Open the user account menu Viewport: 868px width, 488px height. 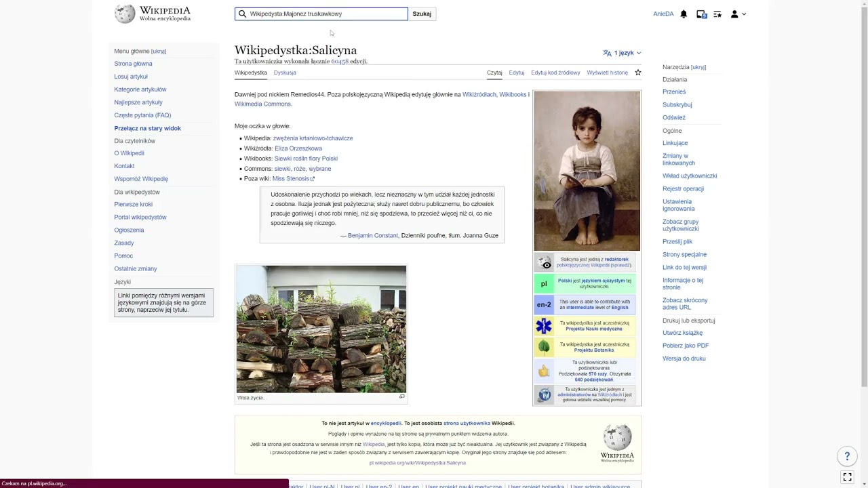pyautogui.click(x=738, y=14)
